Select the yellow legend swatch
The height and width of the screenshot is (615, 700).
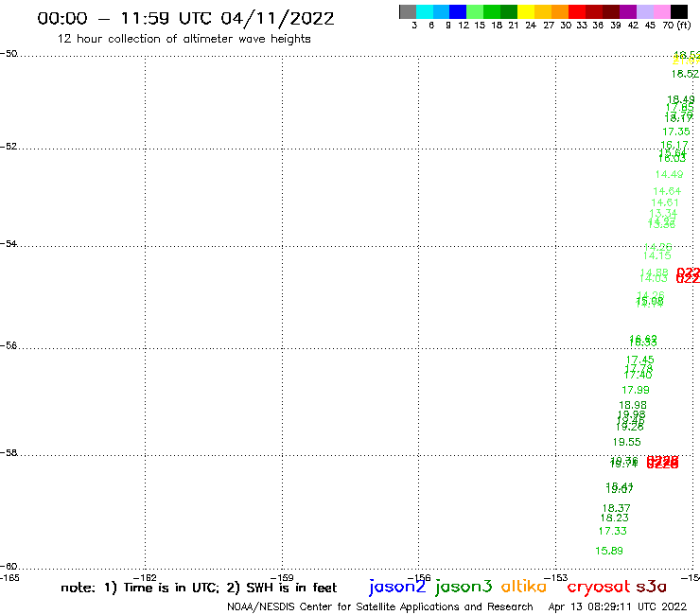tap(526, 11)
